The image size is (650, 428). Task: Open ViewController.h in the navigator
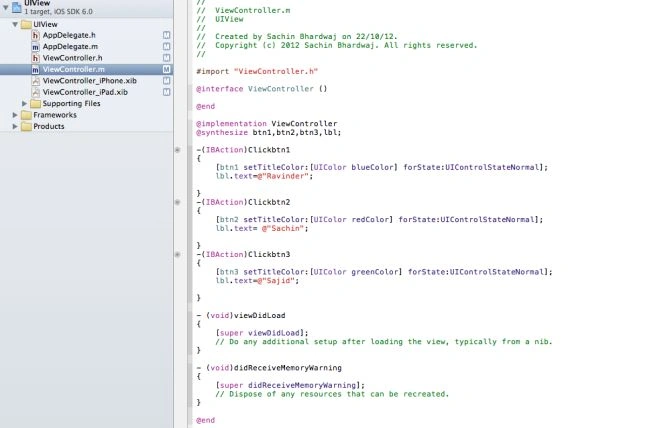coord(72,58)
